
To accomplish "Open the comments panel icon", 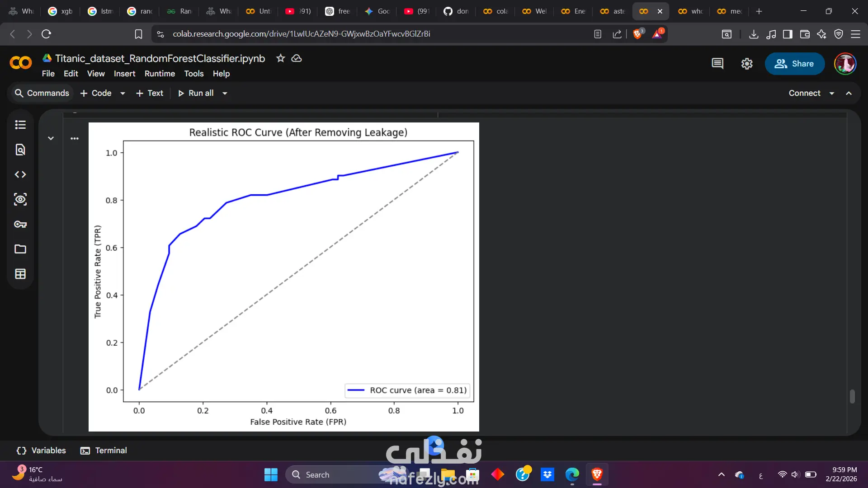I will pos(717,64).
